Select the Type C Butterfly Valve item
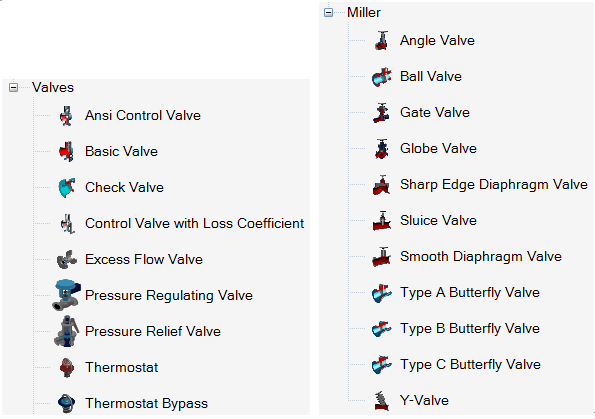Image resolution: width=595 pixels, height=419 pixels. coord(470,365)
